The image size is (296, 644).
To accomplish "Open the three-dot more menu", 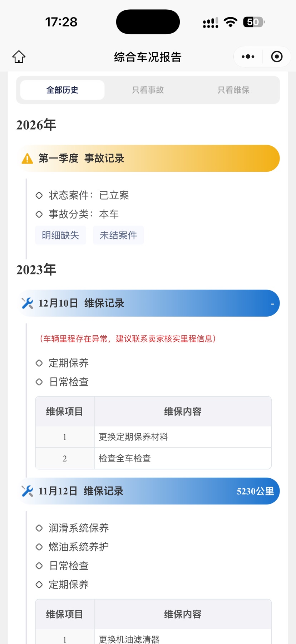I will click(x=248, y=57).
